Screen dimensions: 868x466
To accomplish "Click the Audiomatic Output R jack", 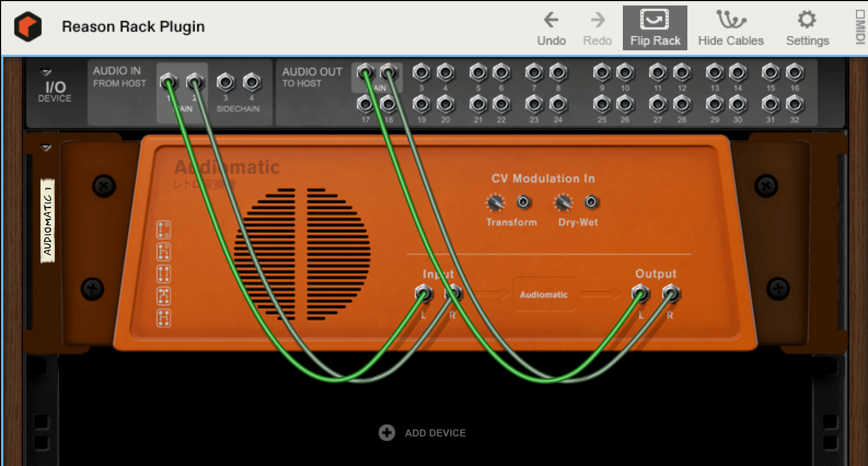I will [670, 294].
